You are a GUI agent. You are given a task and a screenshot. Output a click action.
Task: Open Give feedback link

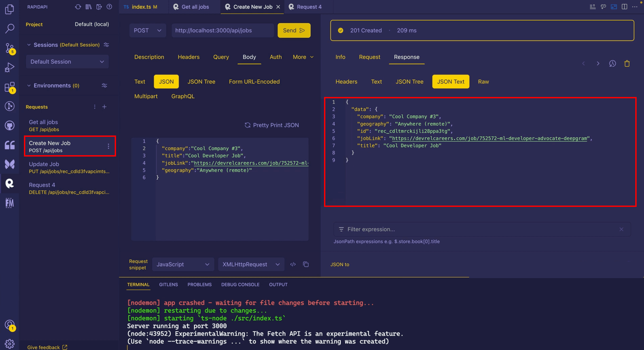(x=47, y=347)
